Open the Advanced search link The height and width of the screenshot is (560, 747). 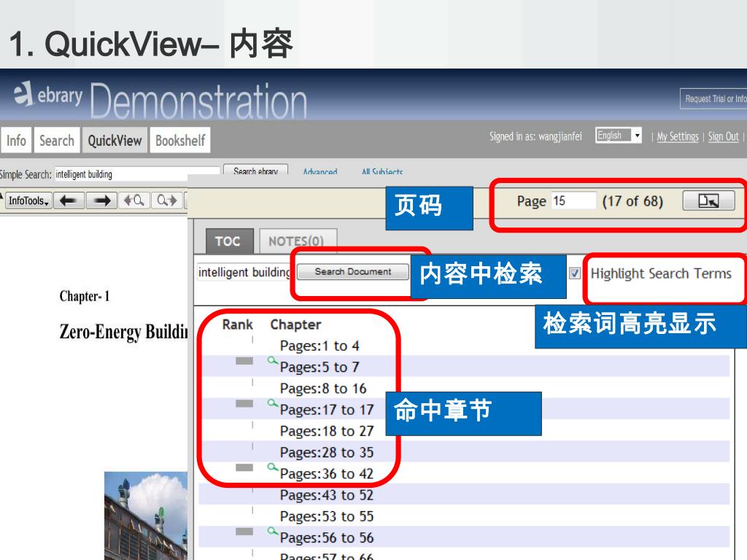(x=320, y=171)
